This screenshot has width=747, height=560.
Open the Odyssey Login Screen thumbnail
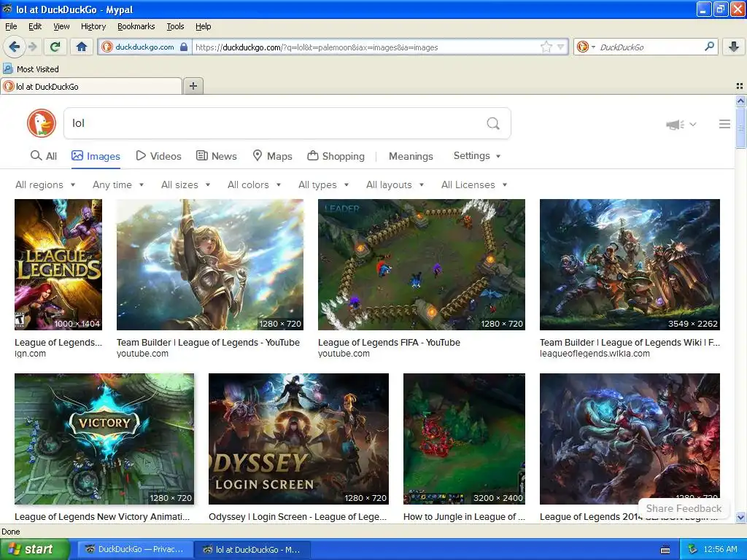pyautogui.click(x=298, y=438)
